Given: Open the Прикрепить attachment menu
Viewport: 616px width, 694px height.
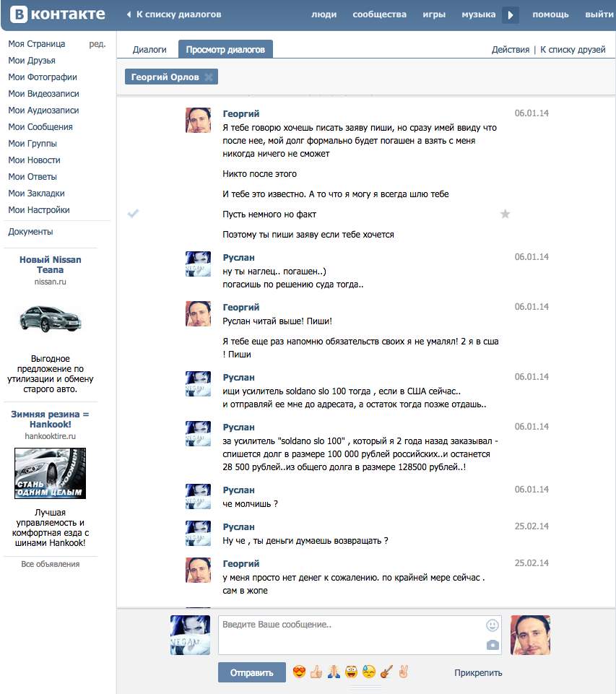Looking at the screenshot, I should coord(478,673).
